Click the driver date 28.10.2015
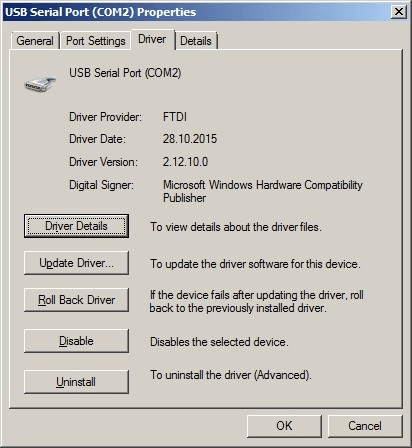Screen dimensions: 412x448 (190, 139)
